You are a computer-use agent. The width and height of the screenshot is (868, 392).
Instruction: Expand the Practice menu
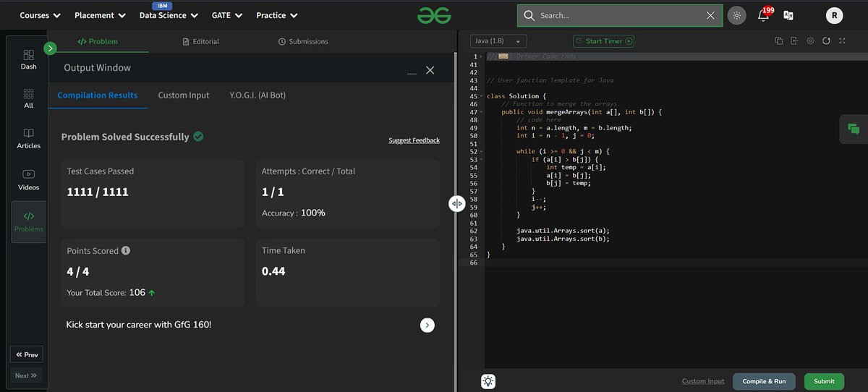(x=277, y=15)
